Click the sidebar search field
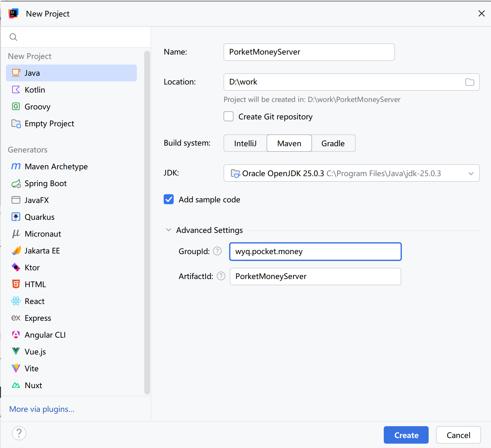The width and height of the screenshot is (491, 448). click(x=76, y=37)
